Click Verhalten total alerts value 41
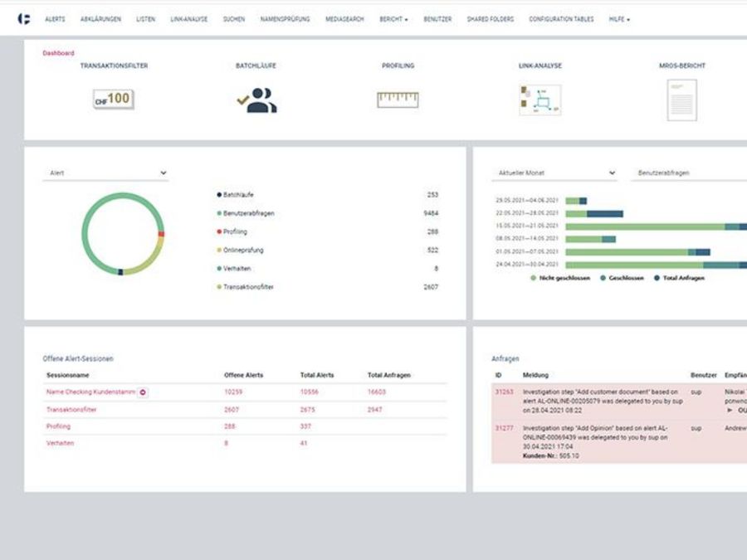 click(304, 443)
